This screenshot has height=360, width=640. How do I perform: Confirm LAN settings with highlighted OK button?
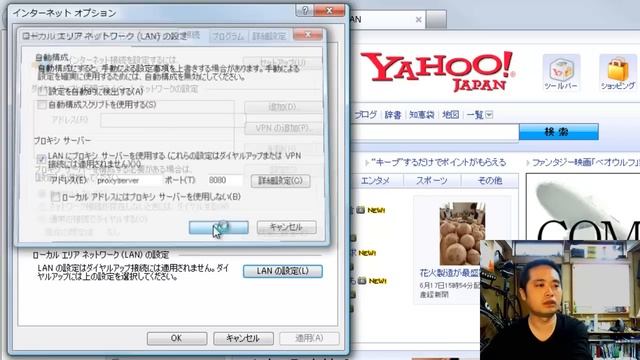tap(218, 227)
